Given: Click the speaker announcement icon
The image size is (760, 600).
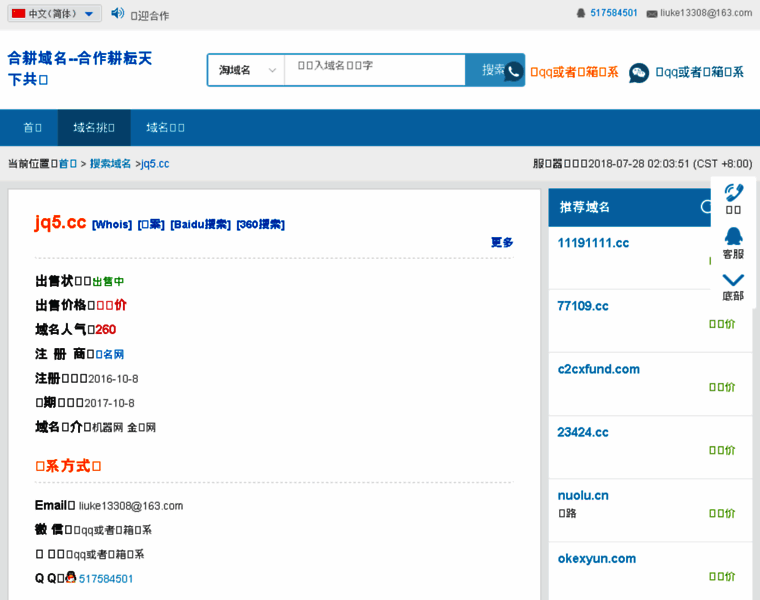Looking at the screenshot, I should click(x=117, y=13).
